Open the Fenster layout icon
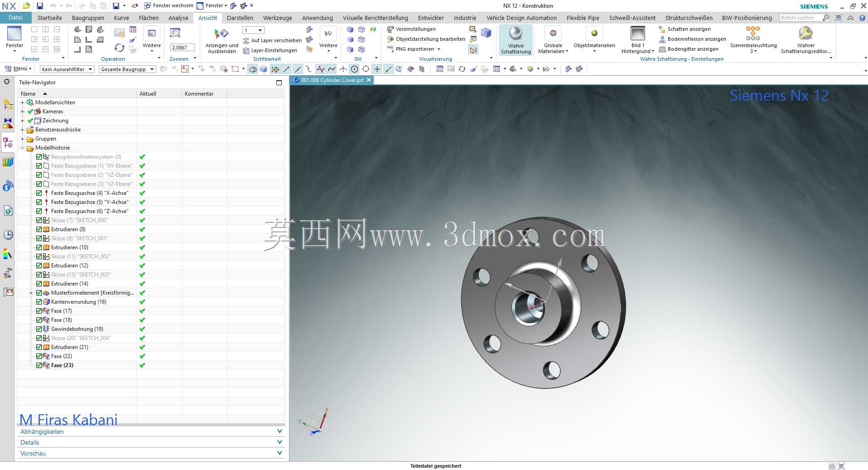Viewport: 868px width, 470px height. (14, 33)
